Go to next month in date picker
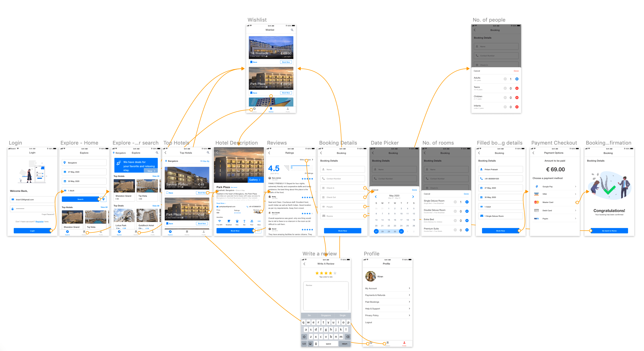644x351 pixels. click(413, 197)
